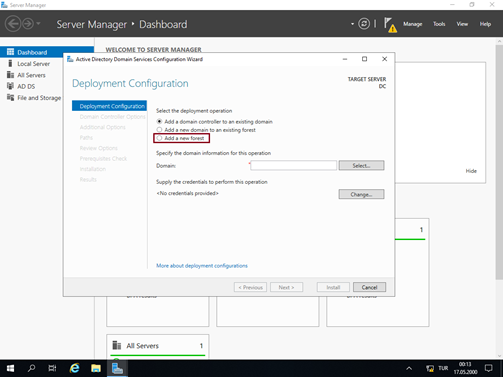Open the Tools menu
The image size is (503, 377).
point(439,24)
